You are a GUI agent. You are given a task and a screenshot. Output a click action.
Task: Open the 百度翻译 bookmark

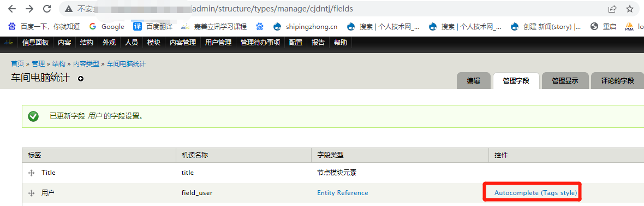pyautogui.click(x=153, y=27)
